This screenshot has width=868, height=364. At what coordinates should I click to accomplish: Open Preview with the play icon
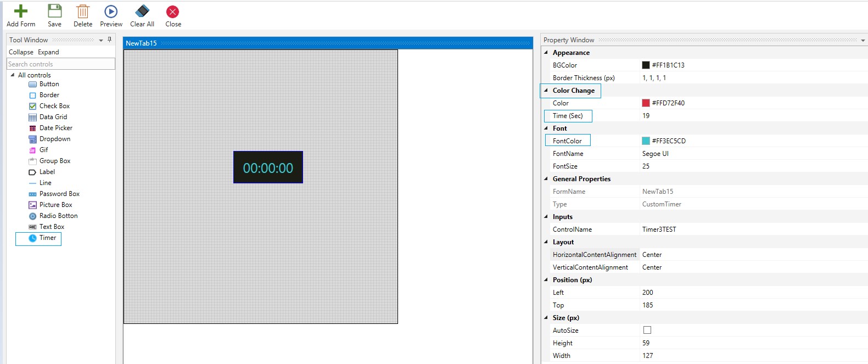(x=111, y=12)
